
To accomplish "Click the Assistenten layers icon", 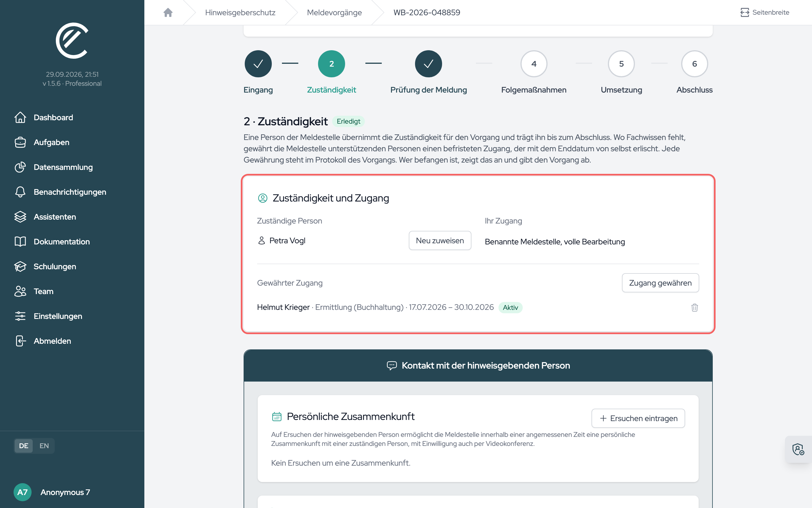I will coord(20,217).
